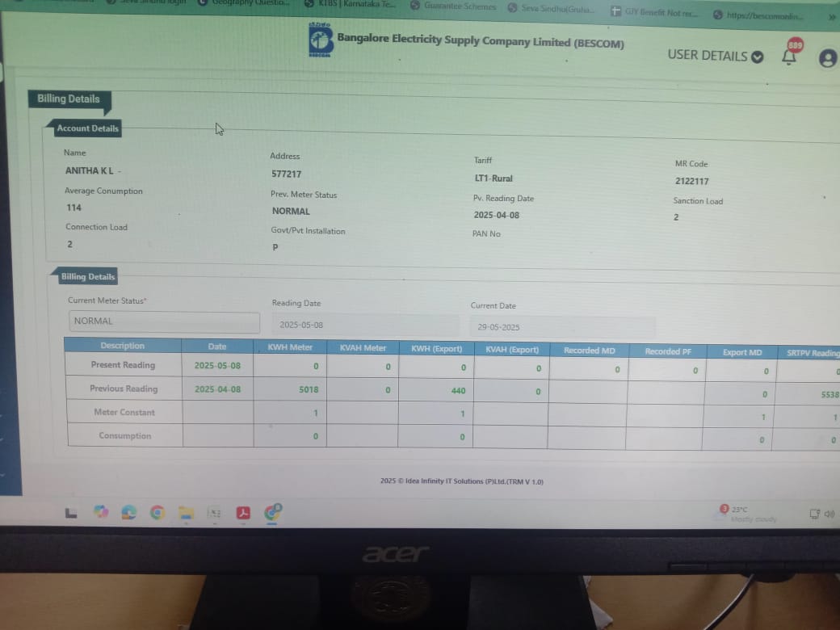Open the keyboard app icon in taskbar
Screen dimensions: 840x630
pyautogui.click(x=215, y=513)
